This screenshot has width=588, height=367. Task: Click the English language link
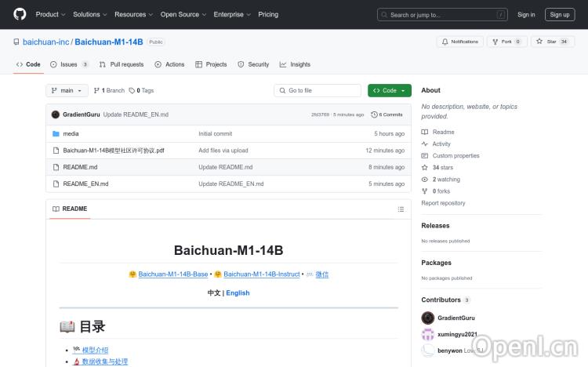point(238,293)
